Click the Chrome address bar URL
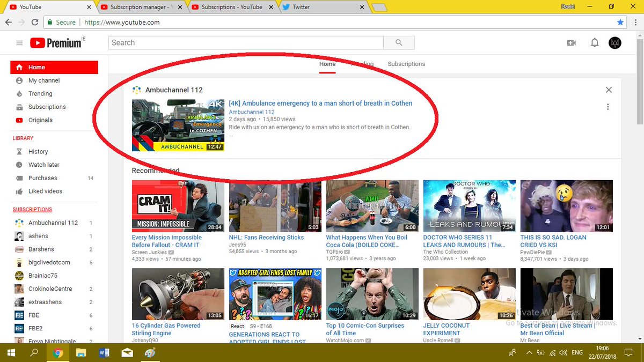 tap(122, 23)
